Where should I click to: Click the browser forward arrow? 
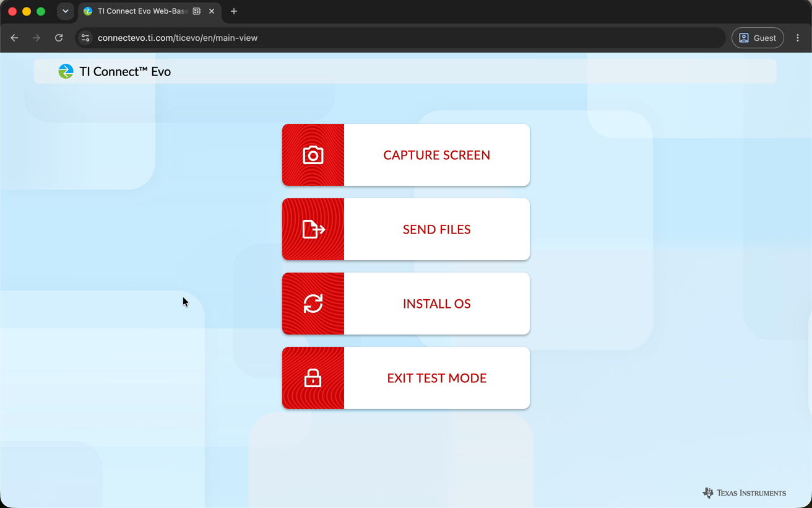pyautogui.click(x=37, y=38)
